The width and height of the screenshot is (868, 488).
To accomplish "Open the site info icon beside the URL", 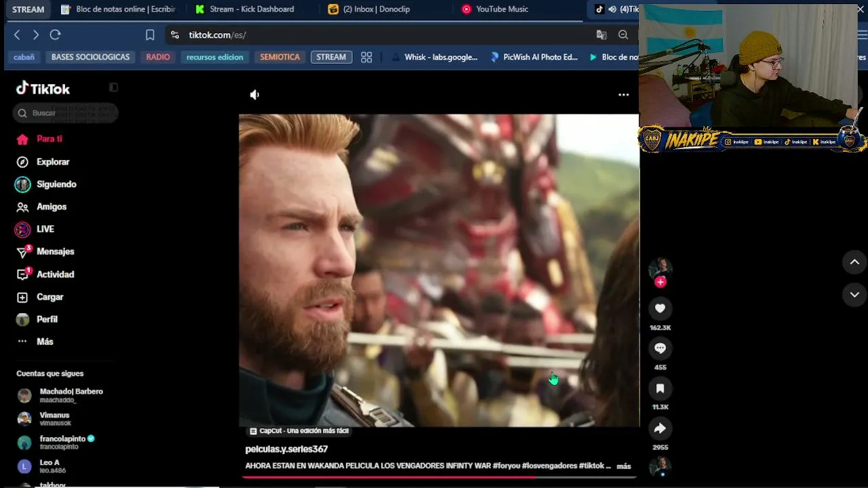I will (175, 35).
